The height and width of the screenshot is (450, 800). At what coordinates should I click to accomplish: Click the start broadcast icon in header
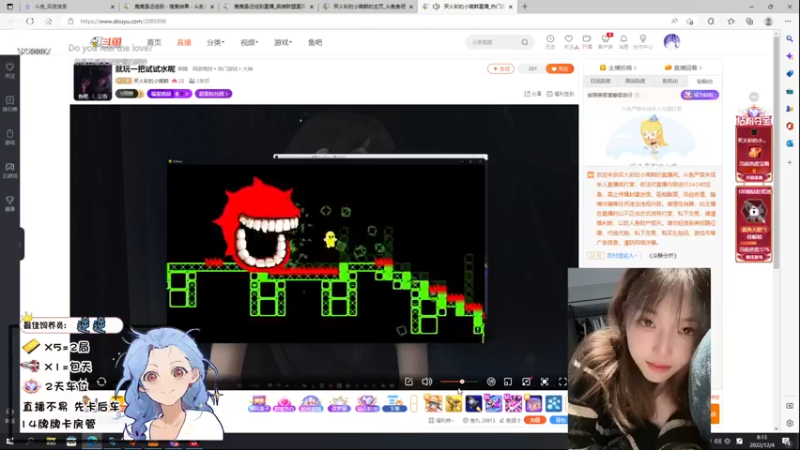[587, 41]
